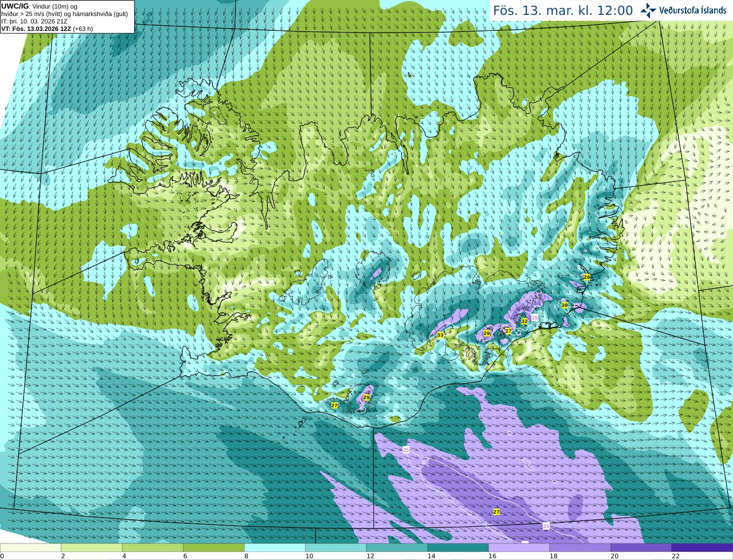Click the 'UWC/IG: Vindur (10m) og' title line
This screenshot has height=560, width=733.
pyautogui.click(x=39, y=6)
